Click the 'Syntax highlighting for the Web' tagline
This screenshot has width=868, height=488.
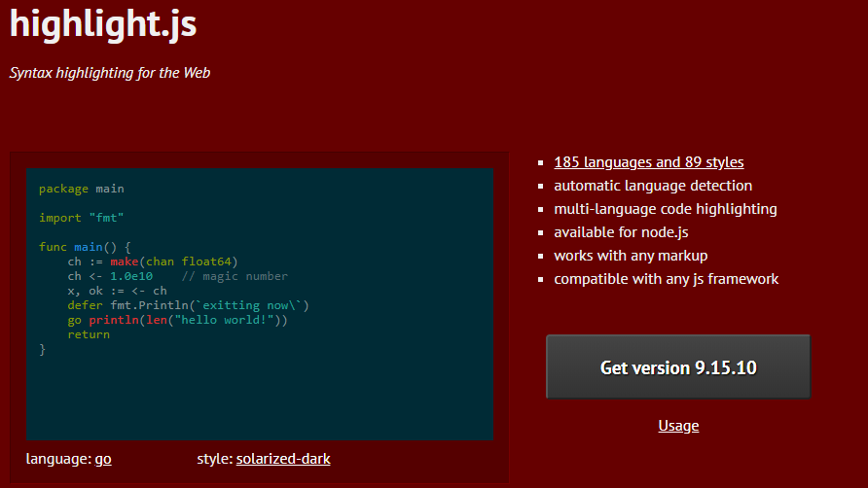point(110,73)
